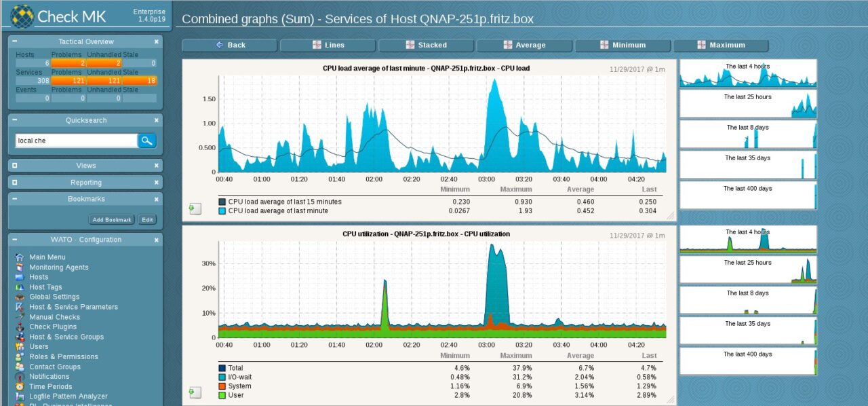This screenshot has height=406, width=868.
Task: Click the Quicksearch magnifier icon
Action: [x=148, y=141]
